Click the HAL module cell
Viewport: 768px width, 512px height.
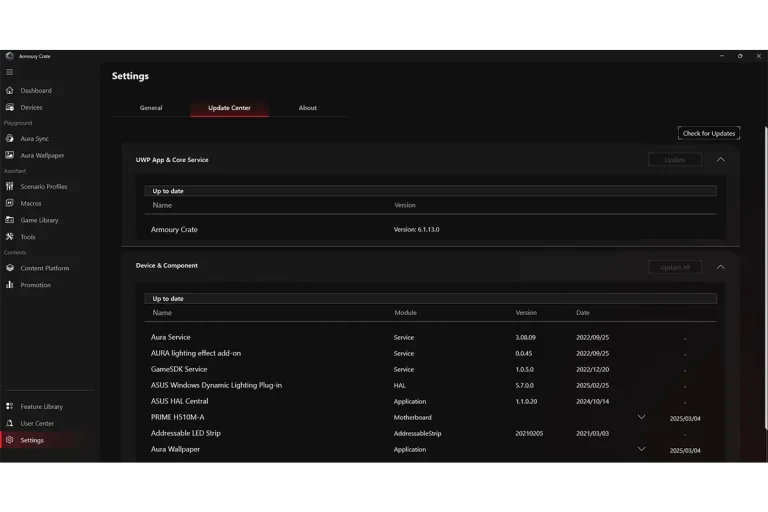(x=400, y=386)
